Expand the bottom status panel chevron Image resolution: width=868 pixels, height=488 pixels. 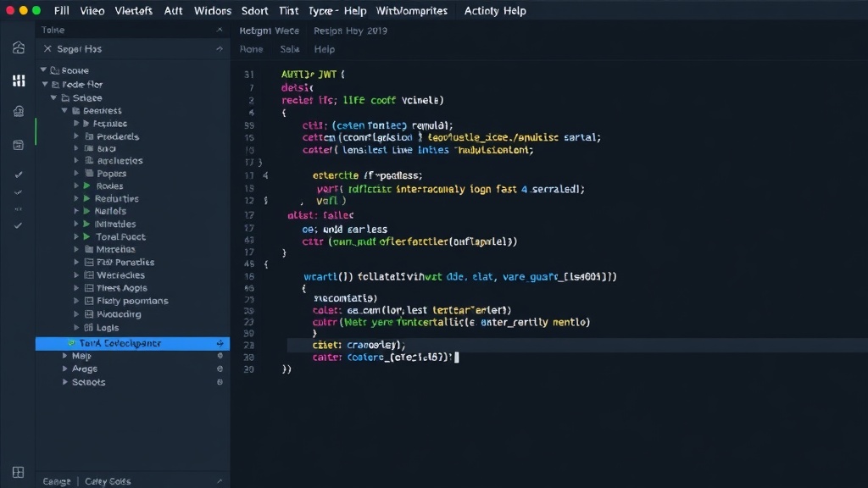[x=220, y=481]
